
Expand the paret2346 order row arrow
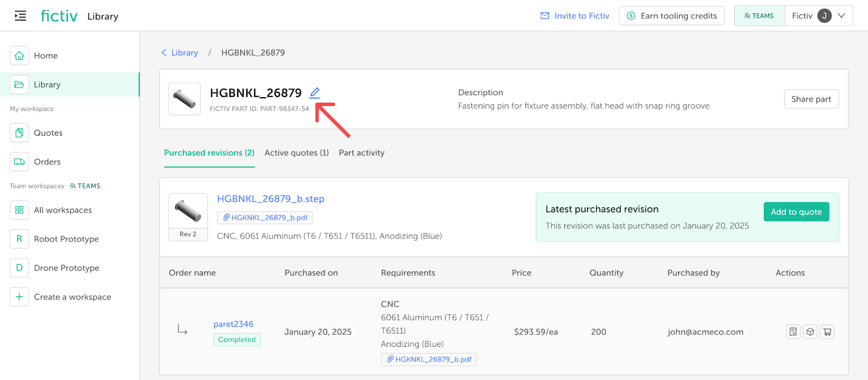pyautogui.click(x=183, y=330)
